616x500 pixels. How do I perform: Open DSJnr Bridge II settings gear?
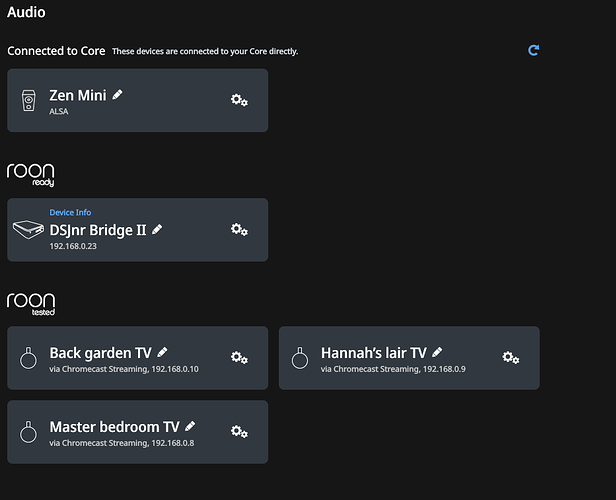(239, 229)
